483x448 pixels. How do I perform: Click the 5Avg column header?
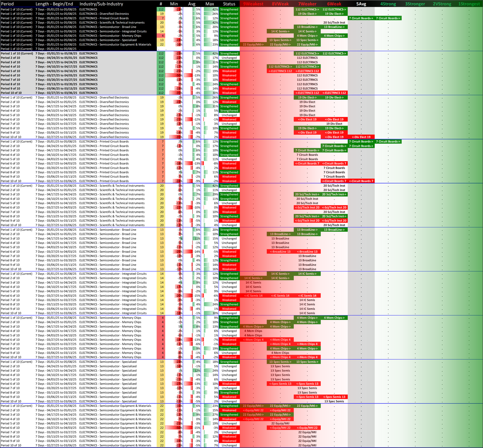coord(361,4)
